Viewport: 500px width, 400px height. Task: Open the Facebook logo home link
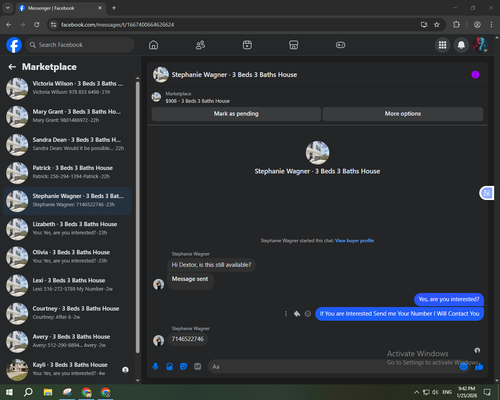tap(14, 45)
